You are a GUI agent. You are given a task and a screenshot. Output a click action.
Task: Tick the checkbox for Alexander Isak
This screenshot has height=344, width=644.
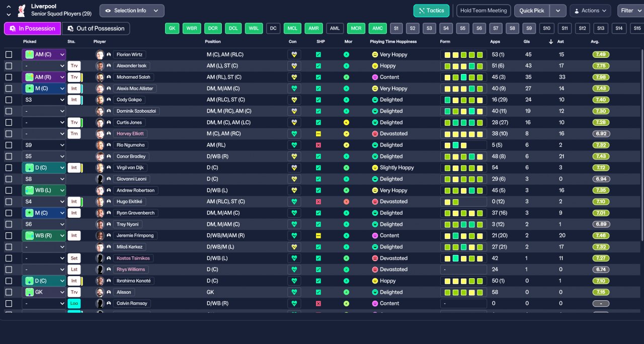point(9,66)
